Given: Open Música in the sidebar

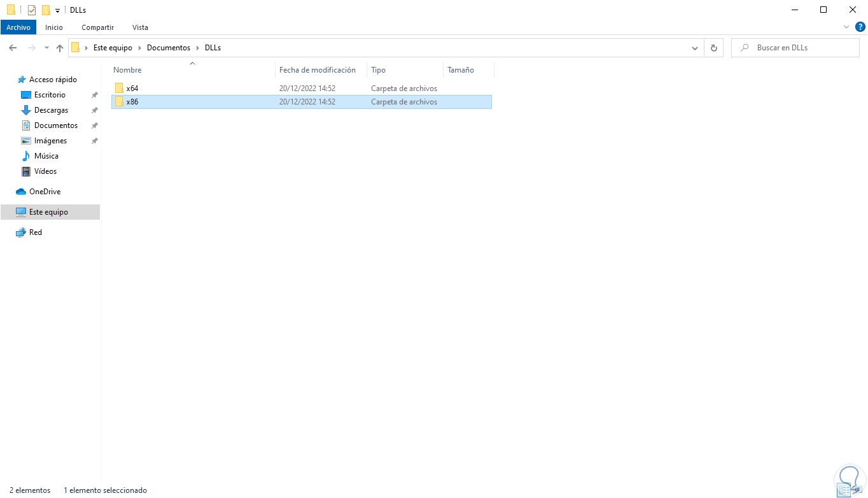Looking at the screenshot, I should 46,156.
